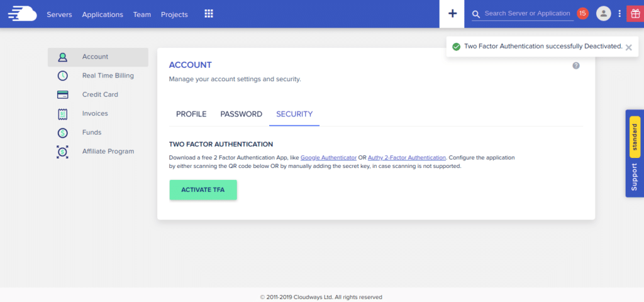
Task: Open Real Time Billing in sidebar
Action: pos(108,75)
